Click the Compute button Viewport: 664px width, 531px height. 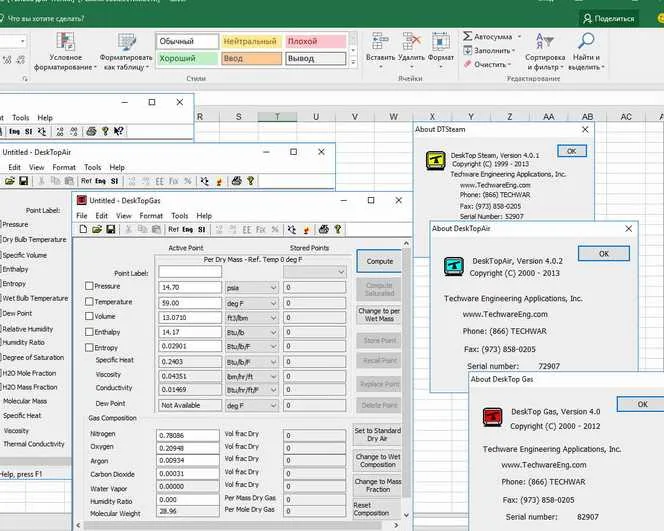pyautogui.click(x=379, y=261)
